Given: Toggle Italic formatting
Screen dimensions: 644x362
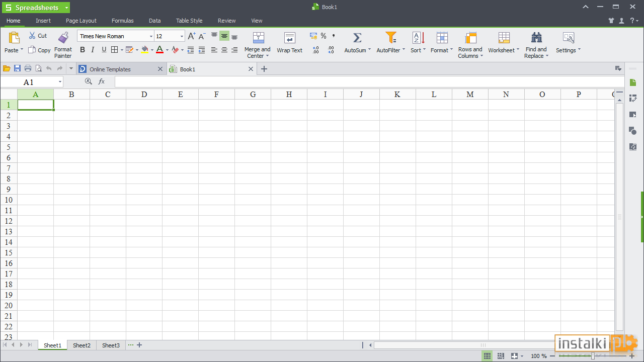Looking at the screenshot, I should tap(93, 50).
